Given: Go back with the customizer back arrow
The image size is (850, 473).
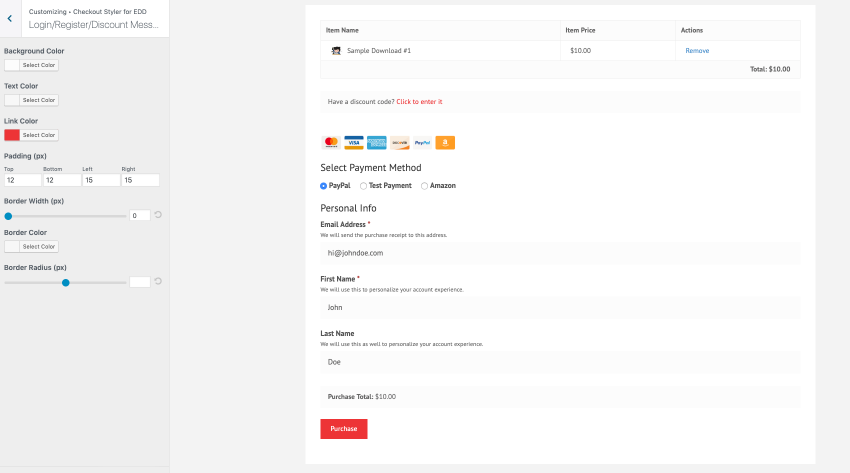Looking at the screenshot, I should coord(10,18).
